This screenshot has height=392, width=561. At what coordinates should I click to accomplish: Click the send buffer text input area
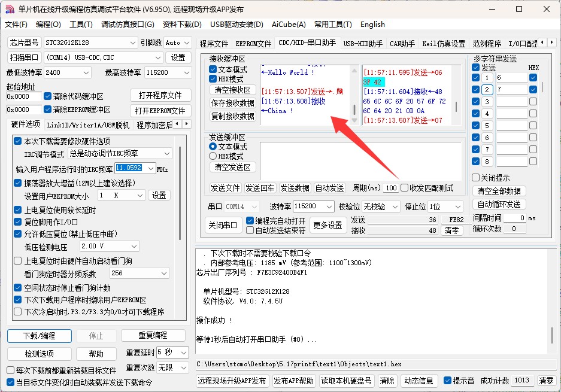(x=360, y=160)
